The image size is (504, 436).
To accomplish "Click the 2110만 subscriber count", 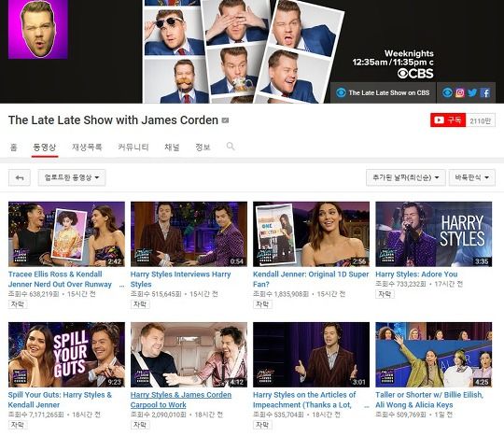I will (481, 120).
